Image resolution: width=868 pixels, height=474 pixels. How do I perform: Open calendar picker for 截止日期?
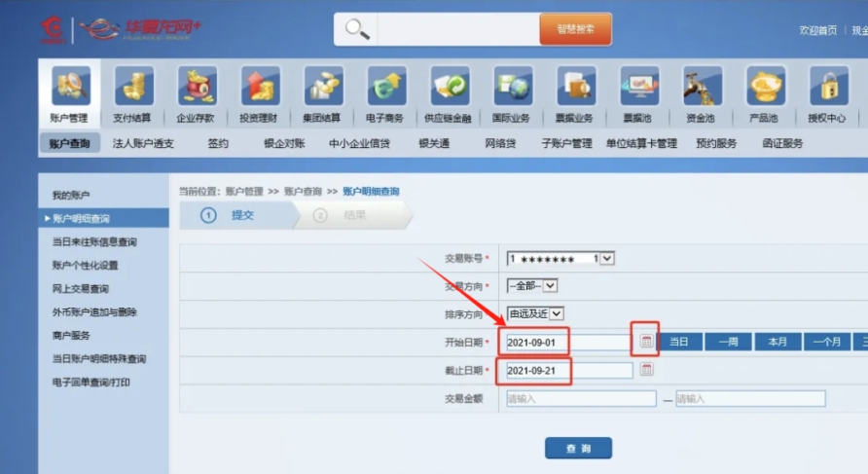pos(646,369)
